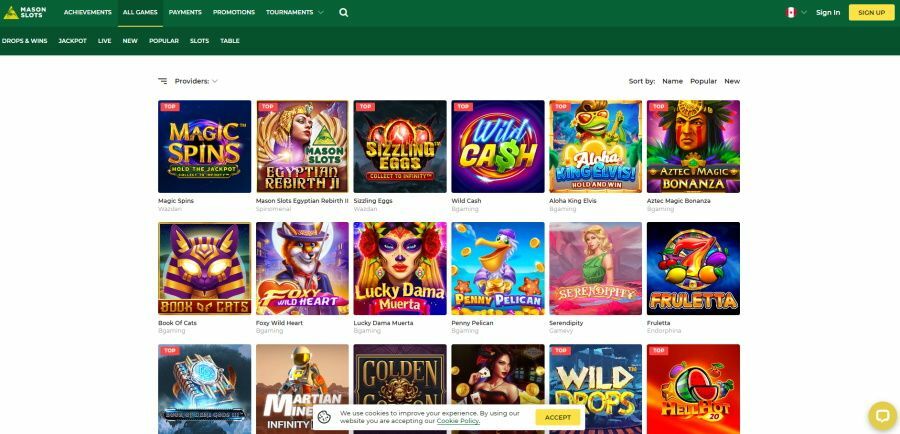Switch to the Jackpot category tab
The height and width of the screenshot is (434, 900).
point(72,41)
